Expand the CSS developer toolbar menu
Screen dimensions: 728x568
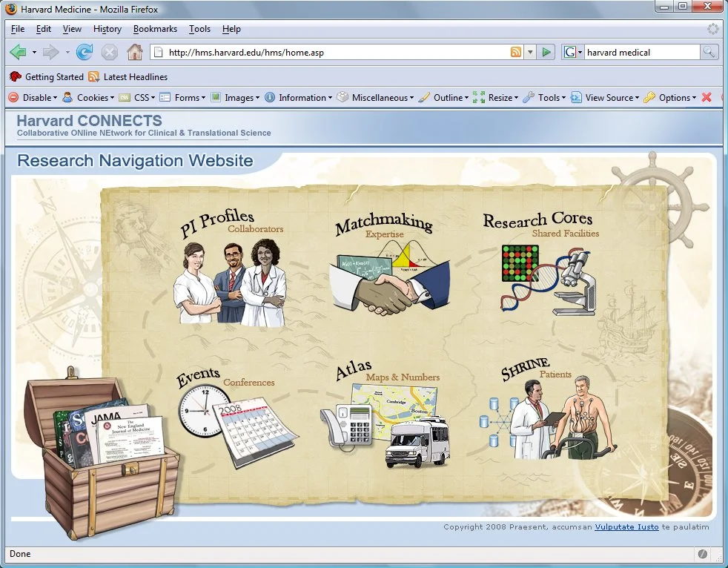pyautogui.click(x=137, y=98)
